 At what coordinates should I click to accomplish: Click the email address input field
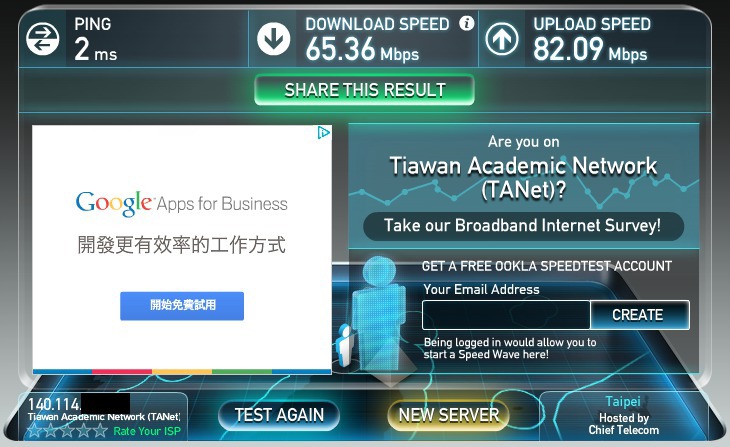pyautogui.click(x=506, y=315)
